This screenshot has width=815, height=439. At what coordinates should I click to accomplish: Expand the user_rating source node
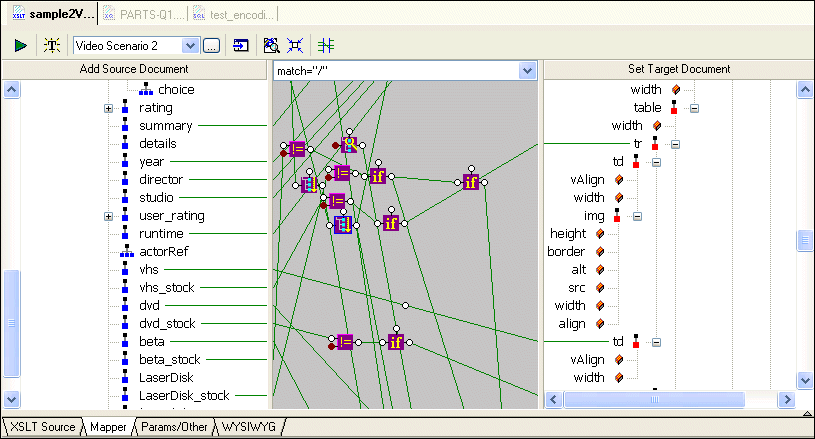108,216
